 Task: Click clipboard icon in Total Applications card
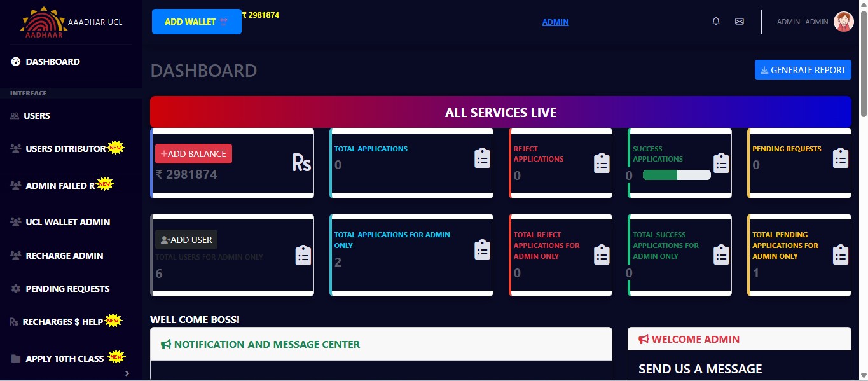[483, 158]
